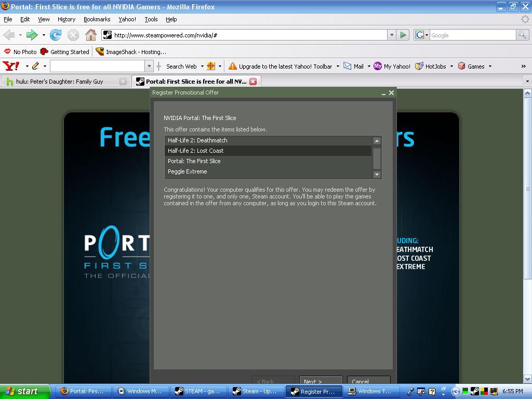
Task: Open the URL bar history dropdown
Action: [392, 35]
